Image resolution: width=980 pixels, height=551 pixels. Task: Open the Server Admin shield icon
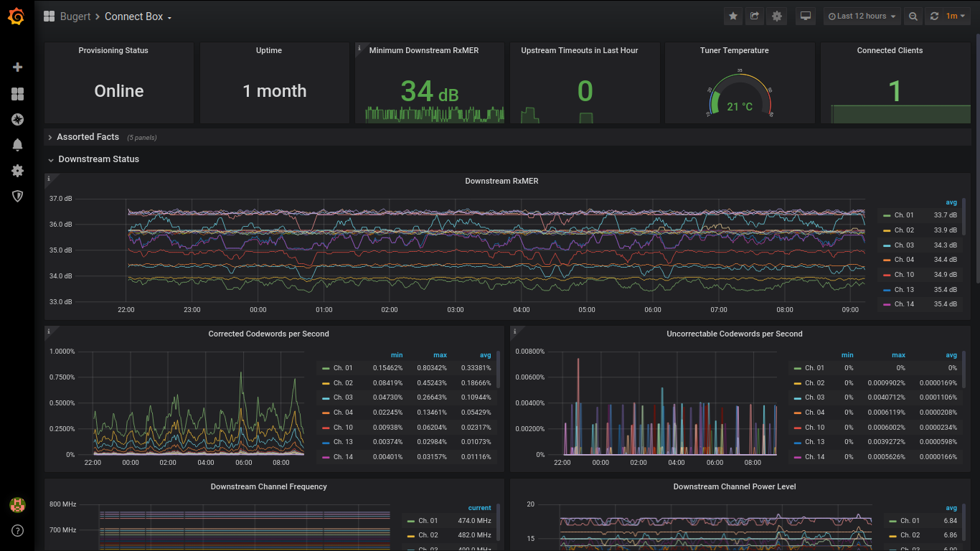point(17,196)
